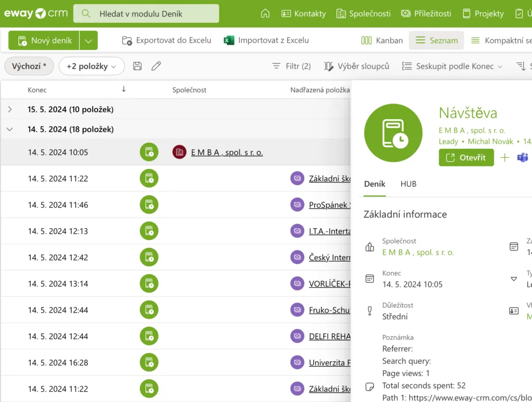
Task: Click the plus icon next to Otevřít
Action: point(504,158)
